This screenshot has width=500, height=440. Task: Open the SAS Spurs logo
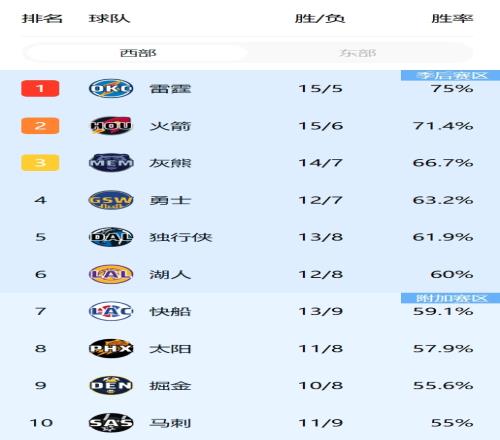pos(111,423)
